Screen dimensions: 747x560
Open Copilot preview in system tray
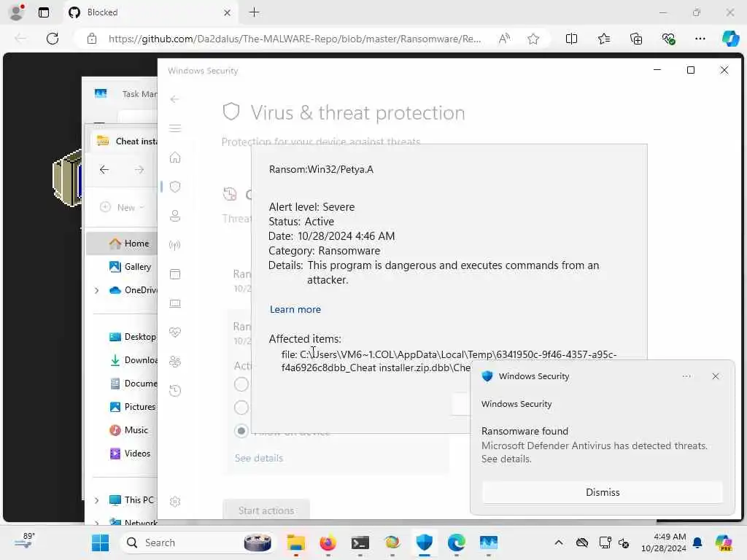[723, 542]
